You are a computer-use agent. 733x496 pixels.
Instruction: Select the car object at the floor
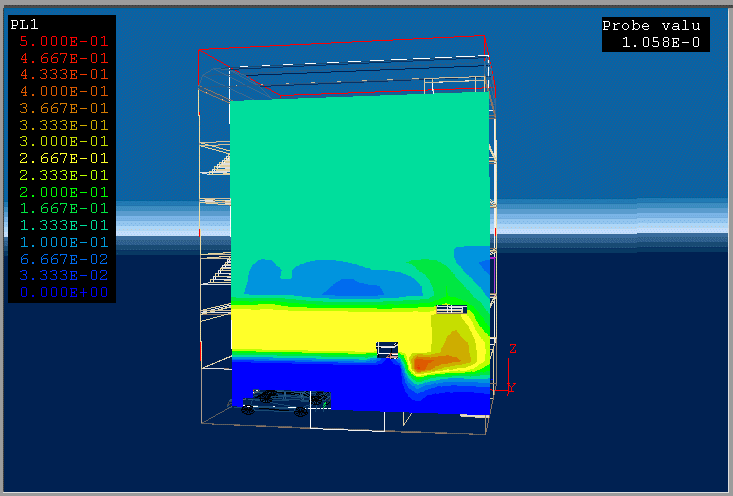point(285,400)
